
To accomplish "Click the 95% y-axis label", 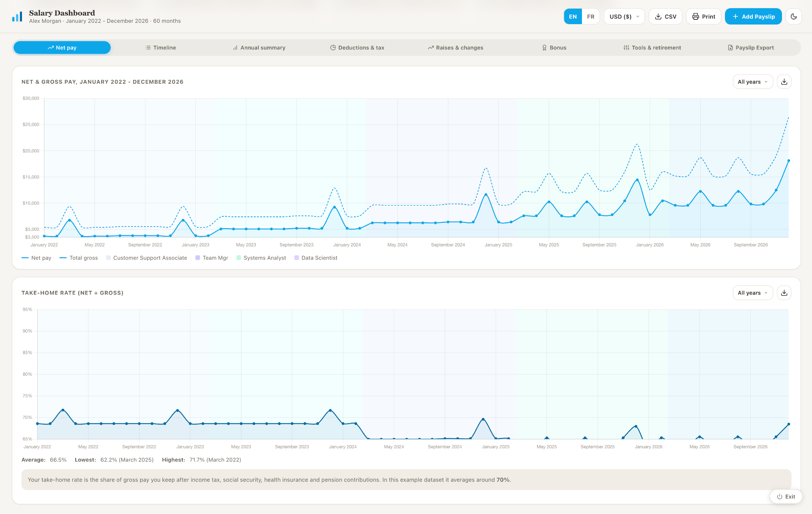I will 27,309.
